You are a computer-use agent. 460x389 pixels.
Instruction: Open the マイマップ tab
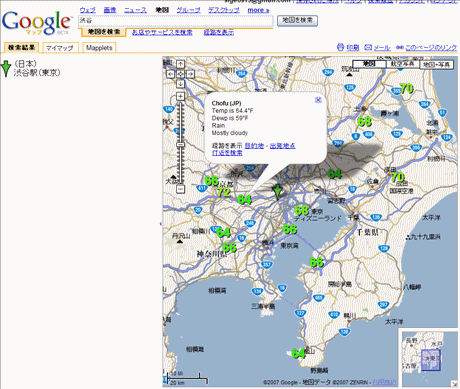click(x=60, y=48)
